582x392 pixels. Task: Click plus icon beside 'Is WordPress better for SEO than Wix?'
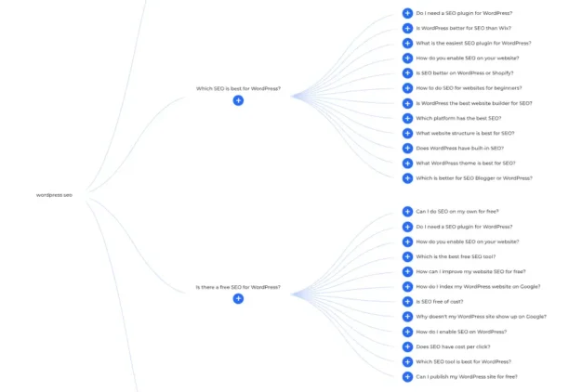(x=407, y=28)
